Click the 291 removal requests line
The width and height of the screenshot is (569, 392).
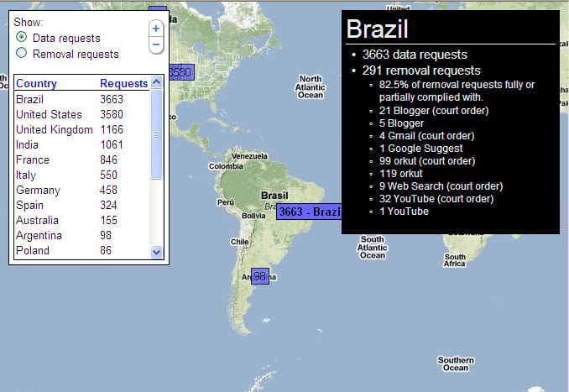point(421,71)
